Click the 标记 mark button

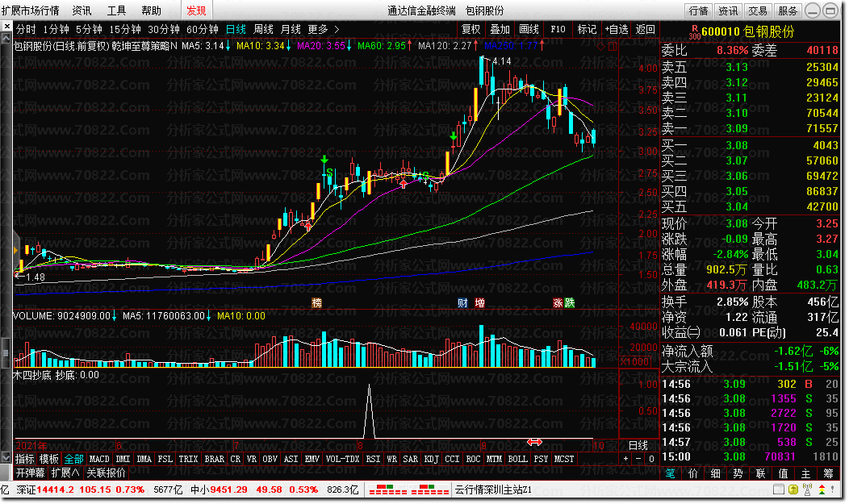(x=587, y=29)
